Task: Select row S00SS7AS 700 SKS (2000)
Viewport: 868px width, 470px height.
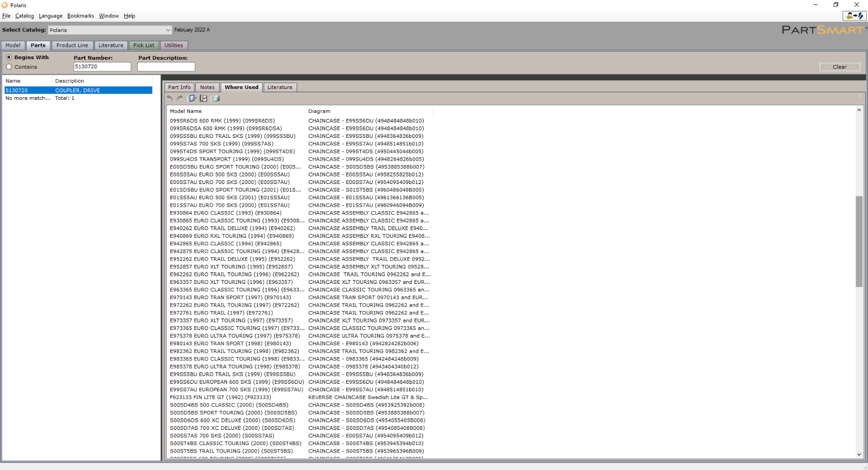Action: point(222,436)
